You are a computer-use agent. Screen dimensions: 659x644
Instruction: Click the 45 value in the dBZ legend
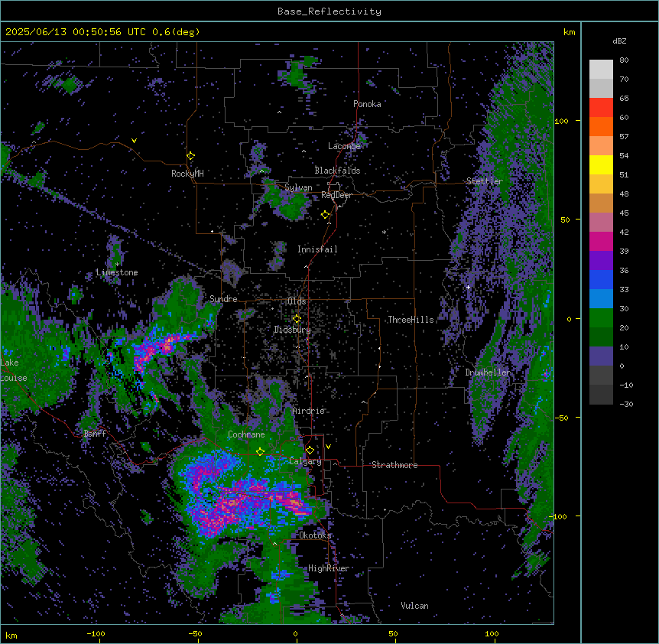tap(624, 213)
